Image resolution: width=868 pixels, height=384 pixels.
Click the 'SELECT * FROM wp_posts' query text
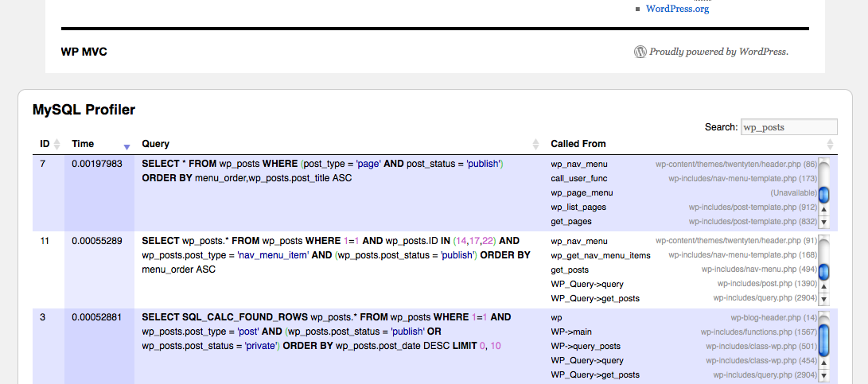(x=322, y=171)
